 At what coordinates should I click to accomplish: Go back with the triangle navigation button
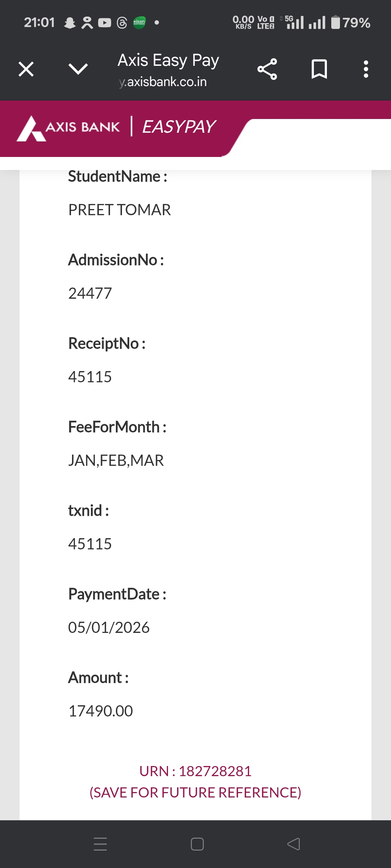[294, 844]
